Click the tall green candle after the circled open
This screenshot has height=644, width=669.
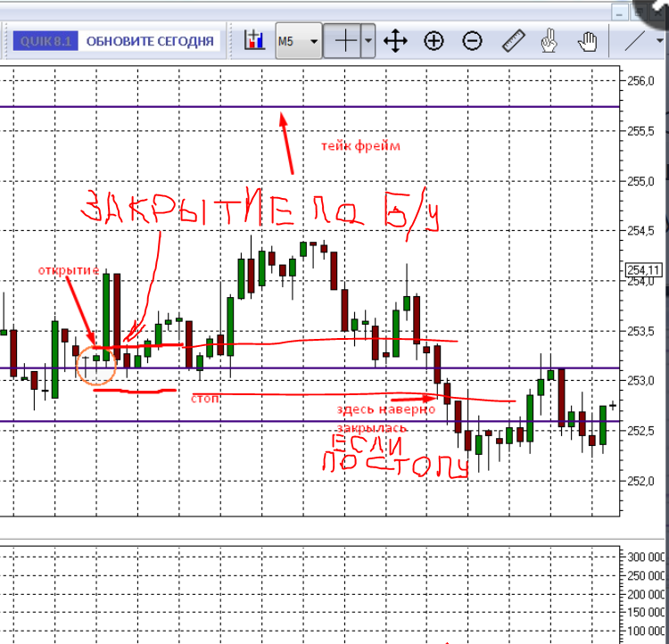point(106,318)
